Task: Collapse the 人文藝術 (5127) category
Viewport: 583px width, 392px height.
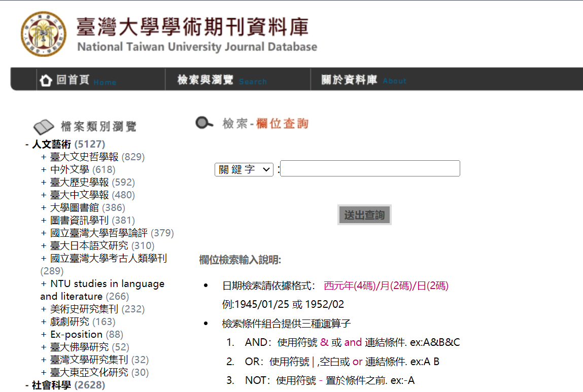Action: 65,144
